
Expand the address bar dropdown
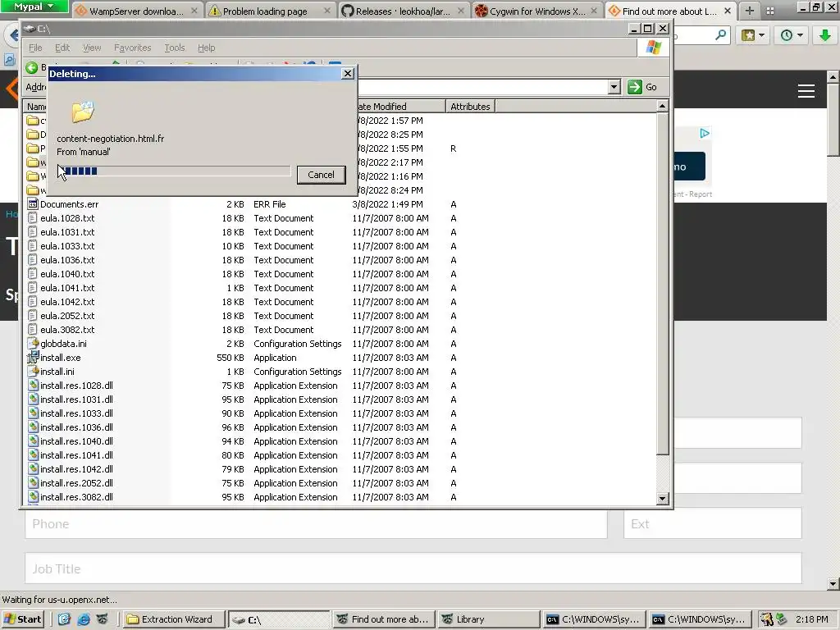tap(614, 87)
